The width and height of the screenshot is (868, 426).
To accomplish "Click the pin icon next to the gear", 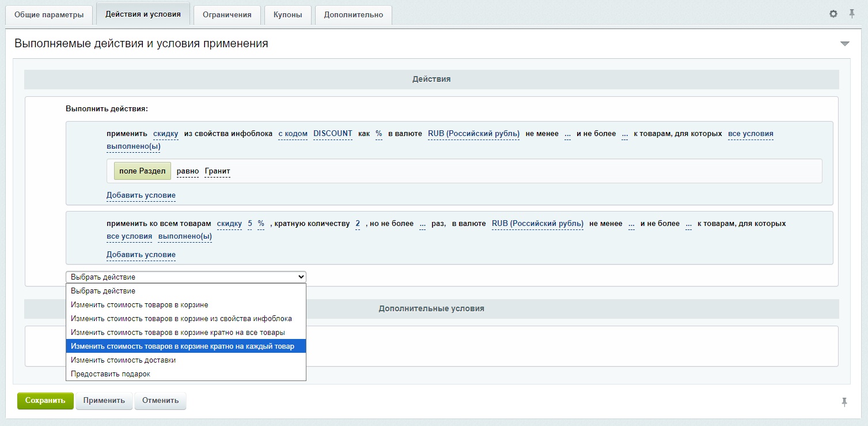I will coord(852,14).
